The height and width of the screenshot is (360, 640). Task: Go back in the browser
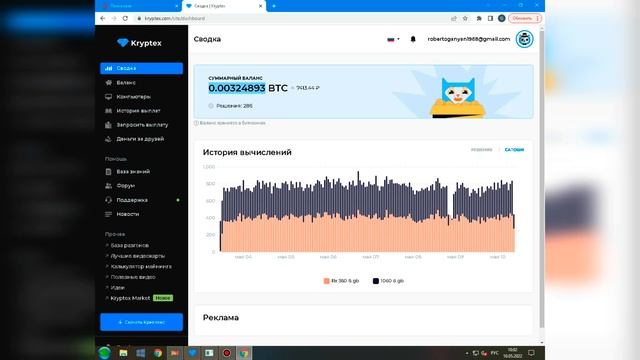click(x=102, y=18)
